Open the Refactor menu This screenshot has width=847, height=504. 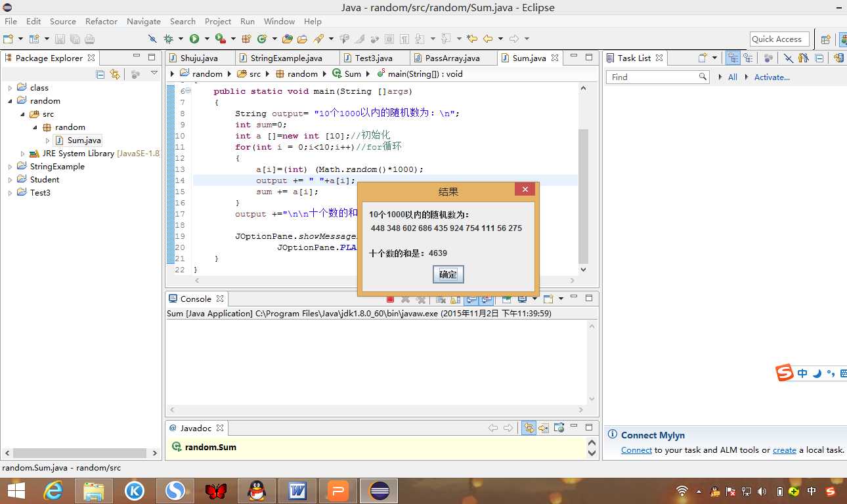coord(101,21)
